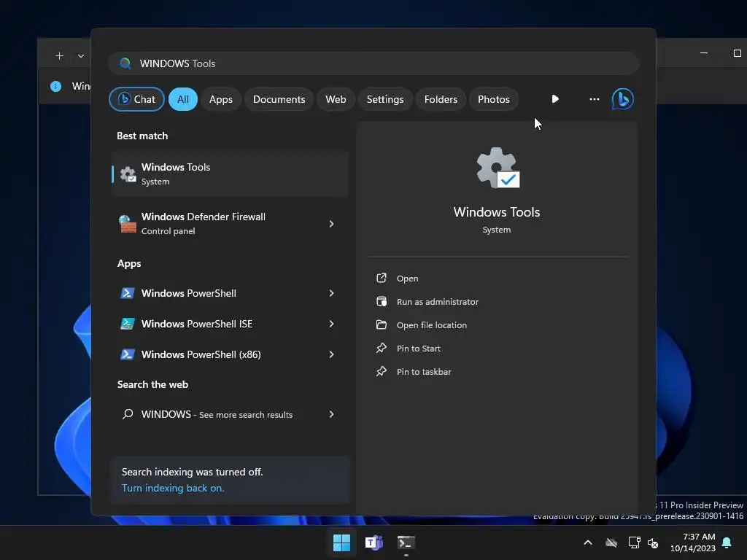Click the search box with WINDOWS Tools
This screenshot has width=747, height=560.
(x=373, y=63)
